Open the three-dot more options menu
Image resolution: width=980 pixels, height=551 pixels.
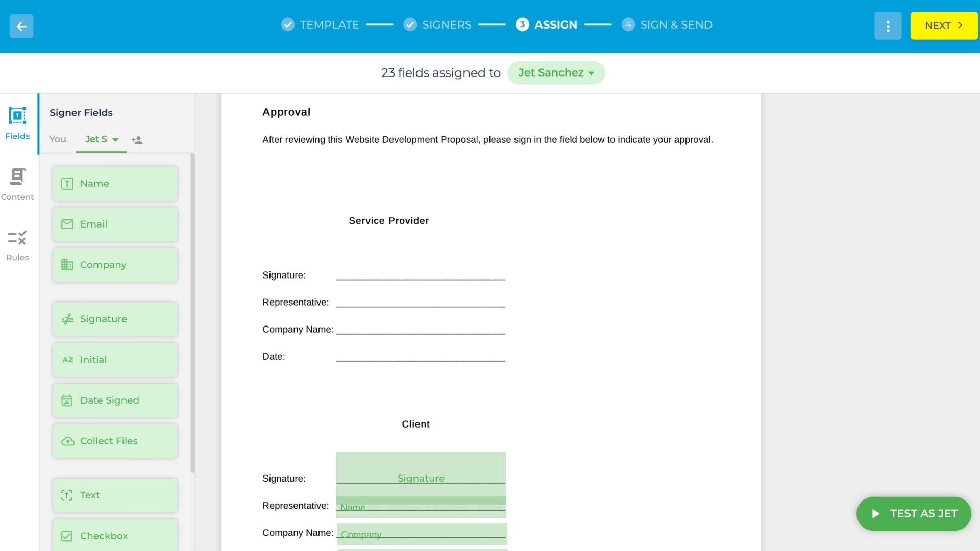[888, 26]
